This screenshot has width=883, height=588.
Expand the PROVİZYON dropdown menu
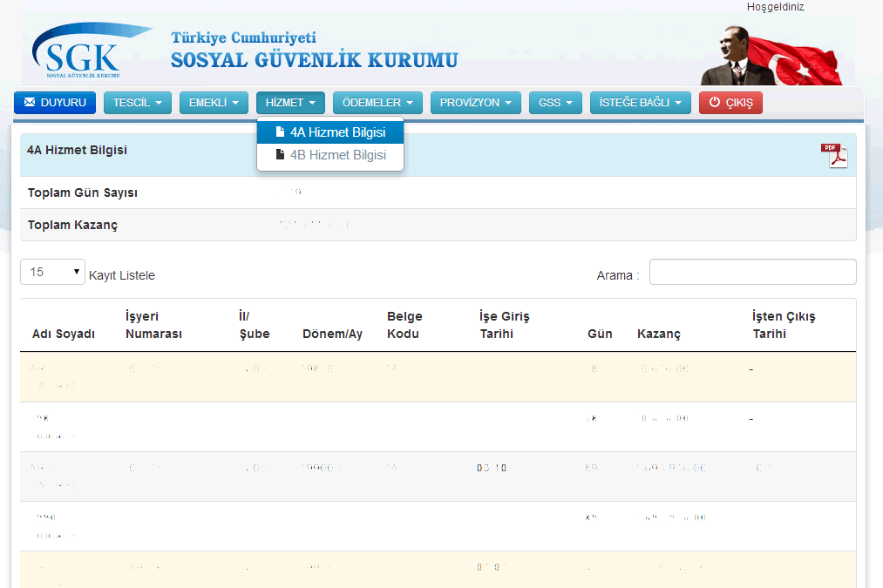point(476,103)
